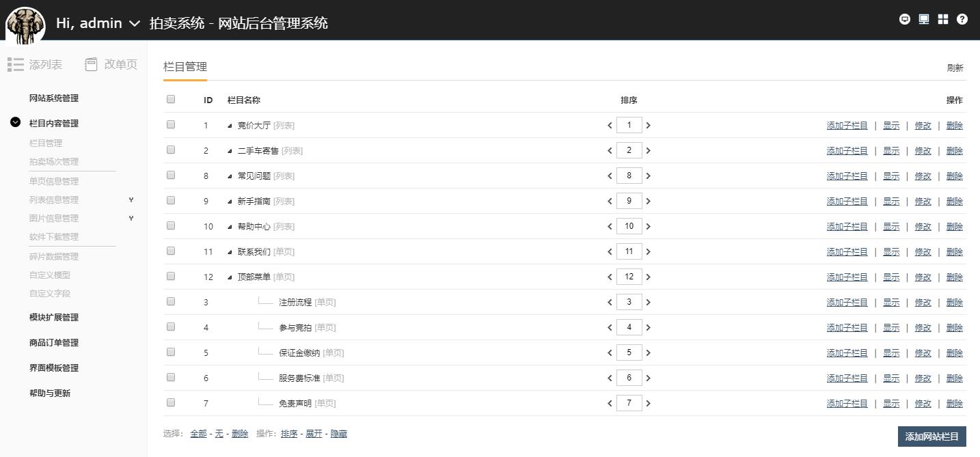Collapse the 栏目内容管理 section
Viewport: 980px width, 457px height.
point(14,123)
